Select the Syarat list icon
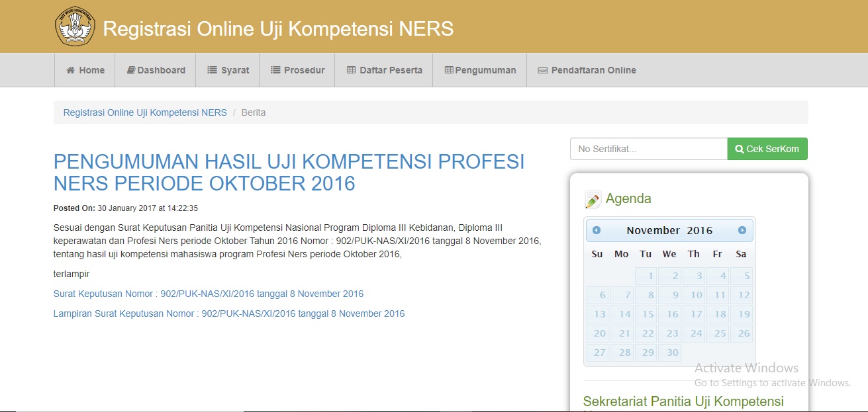Image resolution: width=868 pixels, height=412 pixels. click(x=212, y=69)
